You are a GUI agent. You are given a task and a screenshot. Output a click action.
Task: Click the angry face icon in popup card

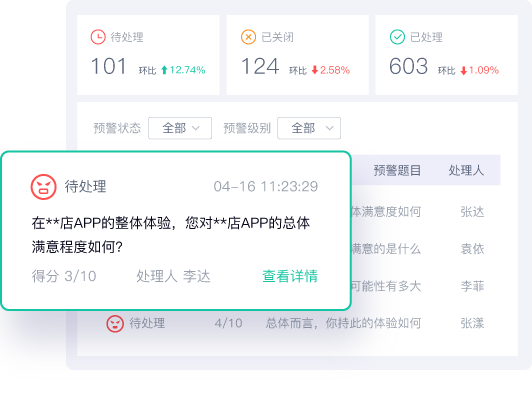(43, 187)
